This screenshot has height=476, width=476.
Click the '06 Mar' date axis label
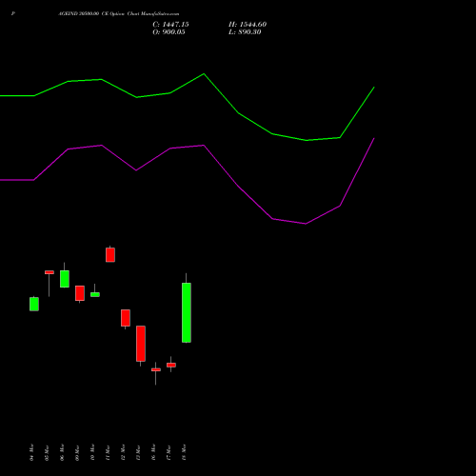click(62, 452)
